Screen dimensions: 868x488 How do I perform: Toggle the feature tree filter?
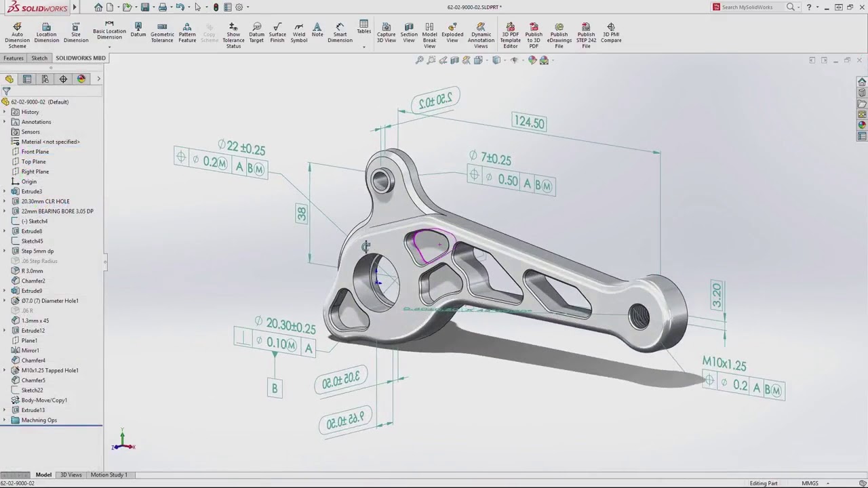(6, 91)
